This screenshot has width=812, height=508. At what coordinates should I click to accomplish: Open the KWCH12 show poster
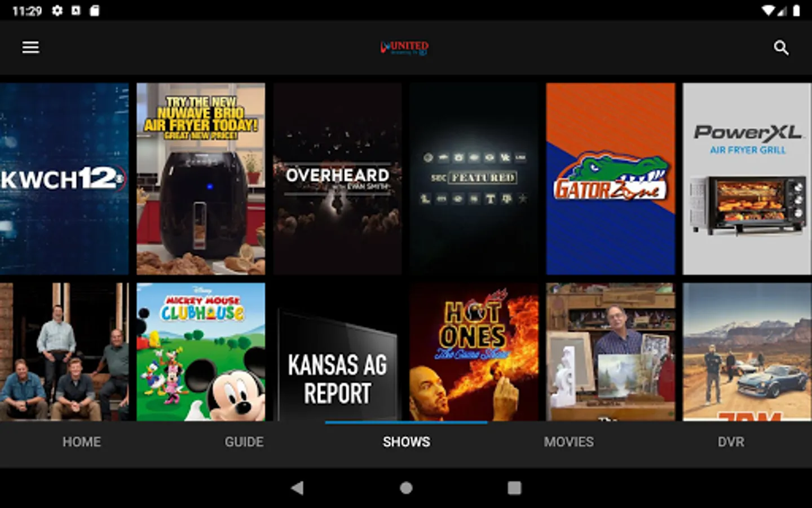64,179
